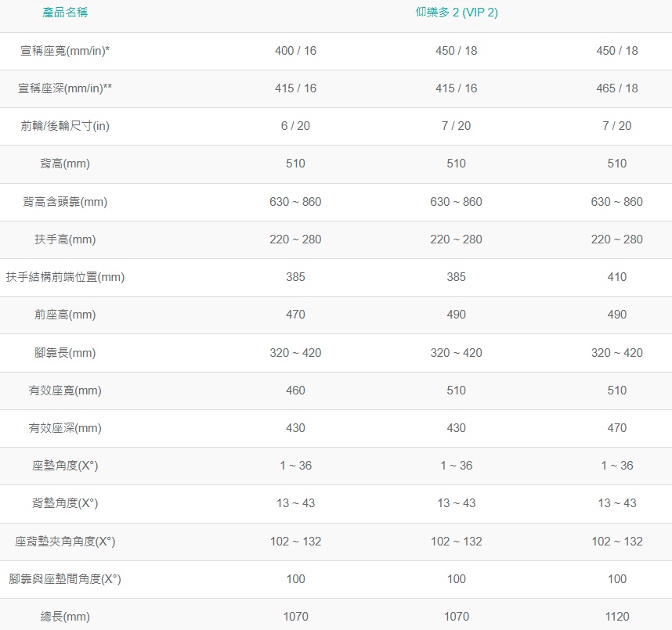Select the 座背墊夾角角度(X°) row label
The width and height of the screenshot is (672, 630).
point(65,542)
